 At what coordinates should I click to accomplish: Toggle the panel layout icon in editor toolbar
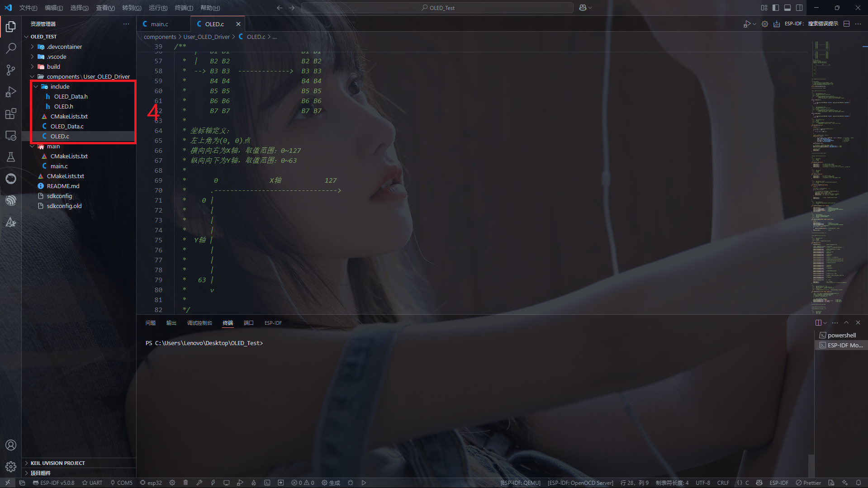(846, 24)
